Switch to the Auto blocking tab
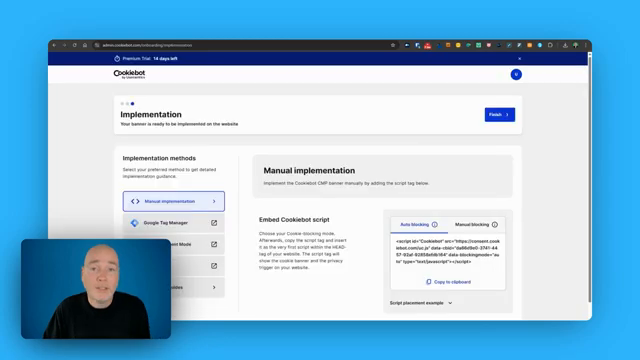 coord(419,224)
